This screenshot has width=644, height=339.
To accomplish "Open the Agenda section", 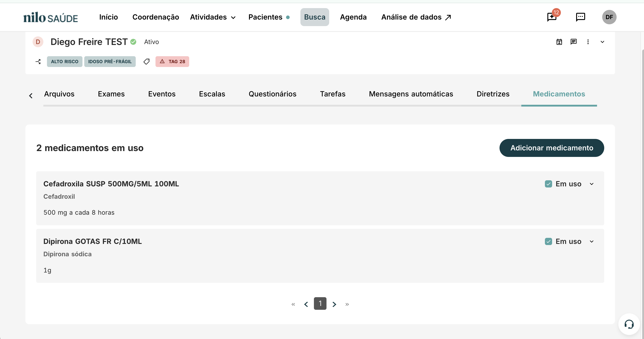I will click(x=353, y=17).
